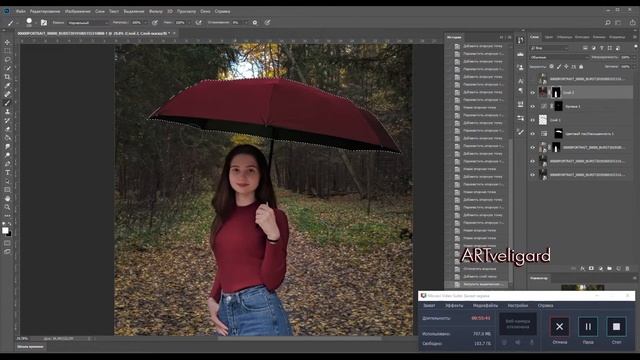Toggle pressure for opacity button
The height and width of the screenshot is (360, 640).
pyautogui.click(x=155, y=22)
